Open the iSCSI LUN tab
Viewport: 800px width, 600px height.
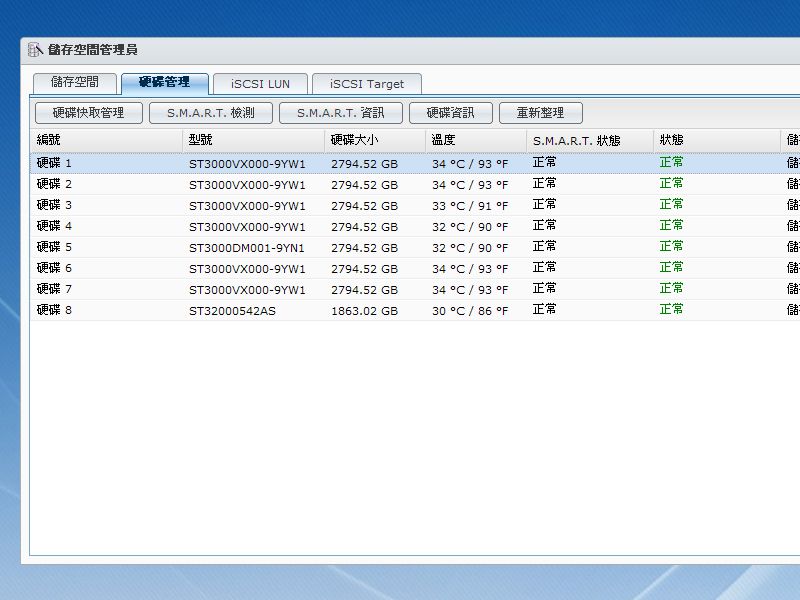coord(260,84)
